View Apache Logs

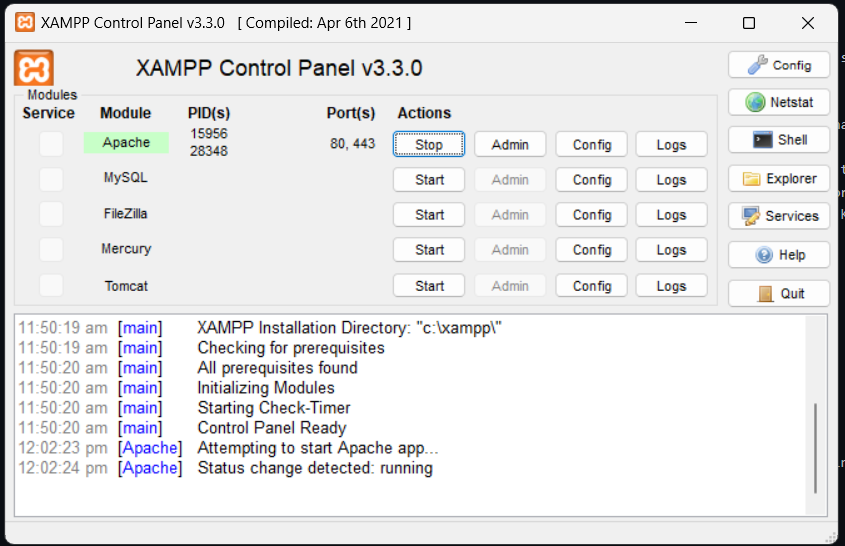(x=671, y=144)
